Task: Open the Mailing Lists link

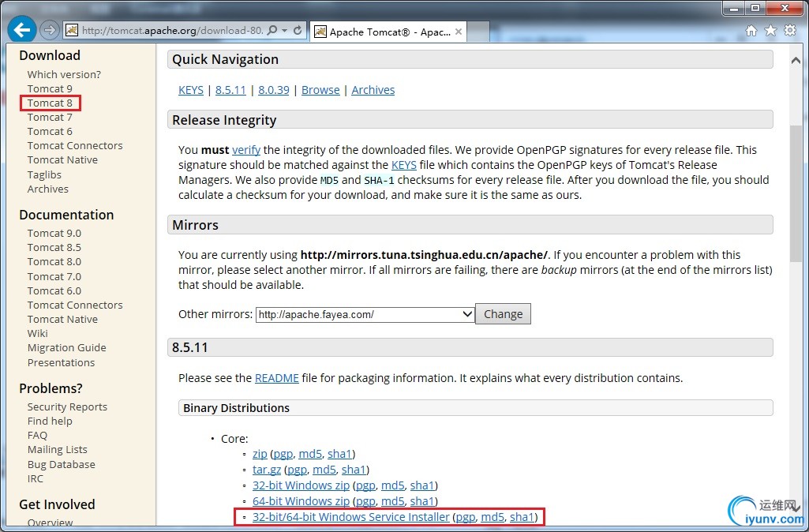Action: (x=58, y=449)
